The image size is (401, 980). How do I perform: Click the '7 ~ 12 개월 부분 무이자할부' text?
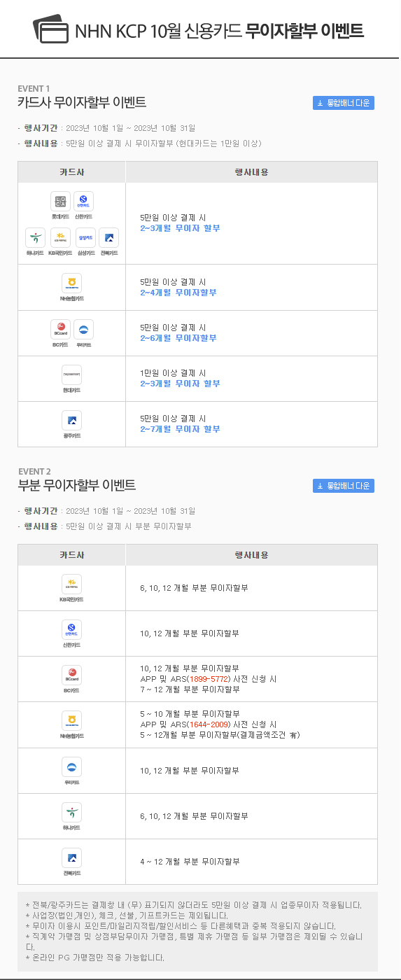point(190,689)
